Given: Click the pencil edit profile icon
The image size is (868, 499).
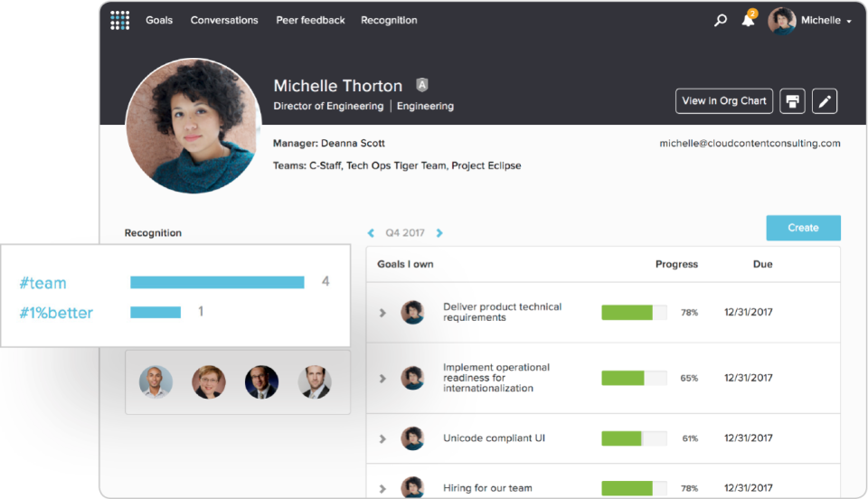Looking at the screenshot, I should [824, 101].
